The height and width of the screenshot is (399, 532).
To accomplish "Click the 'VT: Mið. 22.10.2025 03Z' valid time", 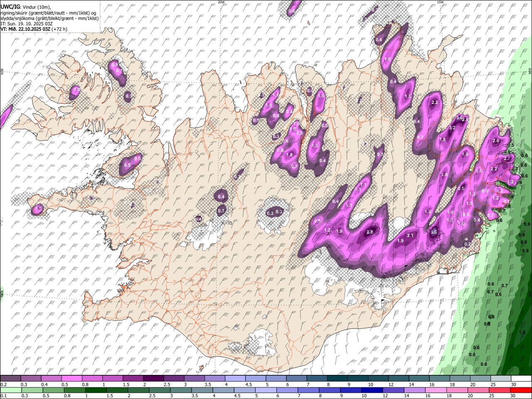I will pos(25,29).
